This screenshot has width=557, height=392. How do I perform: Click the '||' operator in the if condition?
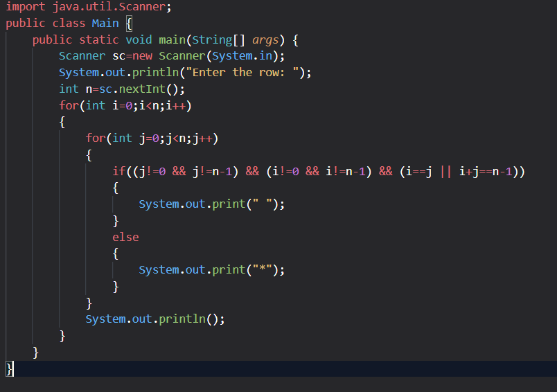point(445,172)
